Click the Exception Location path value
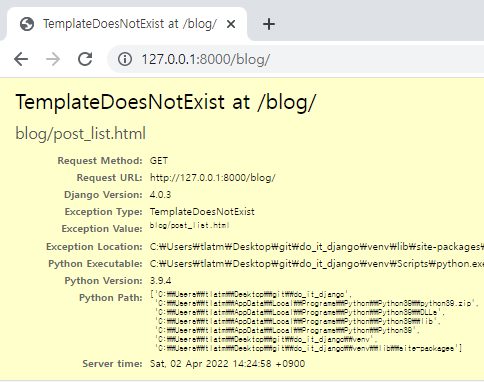 317,247
